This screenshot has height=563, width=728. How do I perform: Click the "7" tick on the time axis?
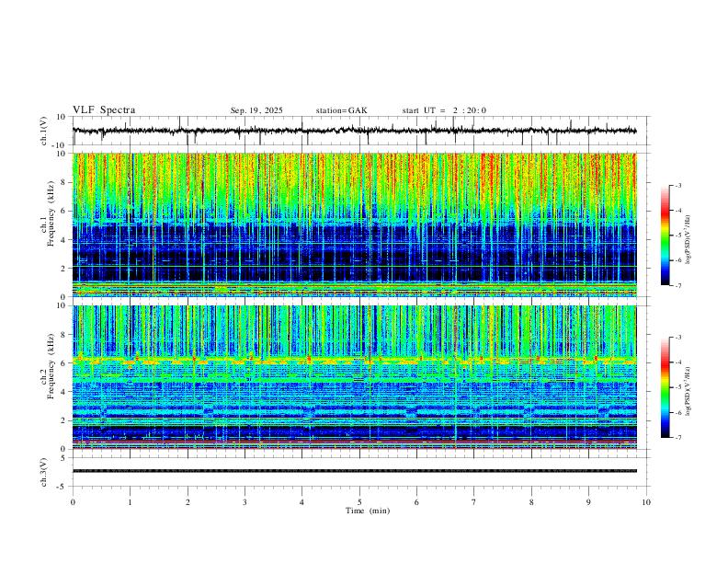(x=474, y=502)
